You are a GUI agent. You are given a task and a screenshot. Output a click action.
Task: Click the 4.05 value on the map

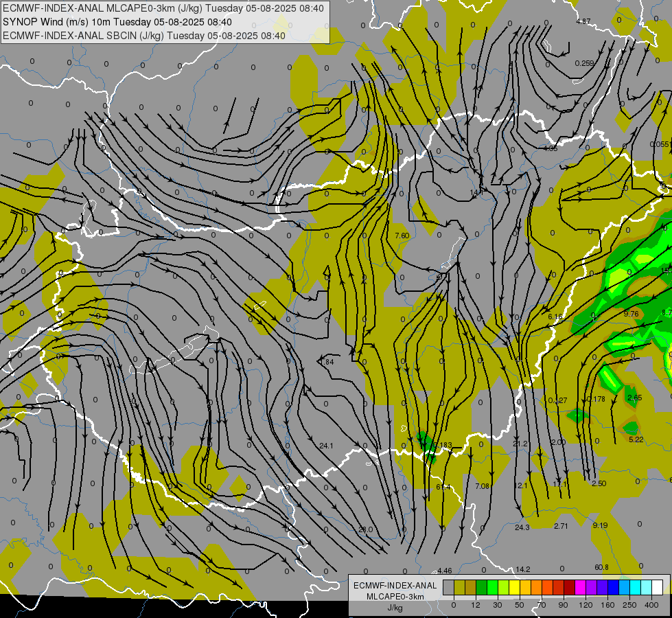551,148
